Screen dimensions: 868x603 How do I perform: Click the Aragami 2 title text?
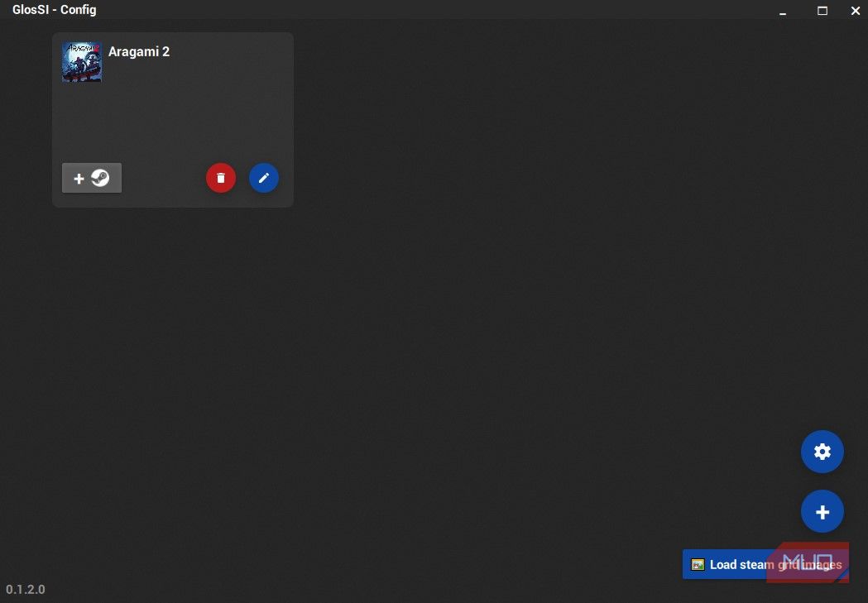coord(138,51)
